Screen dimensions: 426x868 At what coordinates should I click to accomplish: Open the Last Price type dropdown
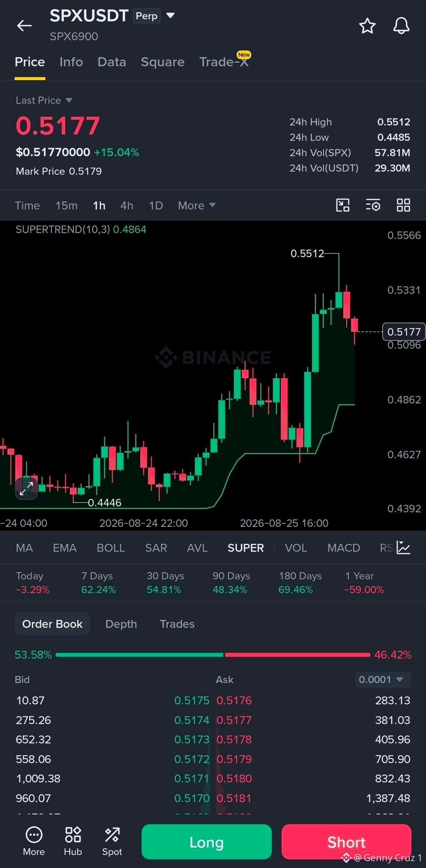click(44, 100)
